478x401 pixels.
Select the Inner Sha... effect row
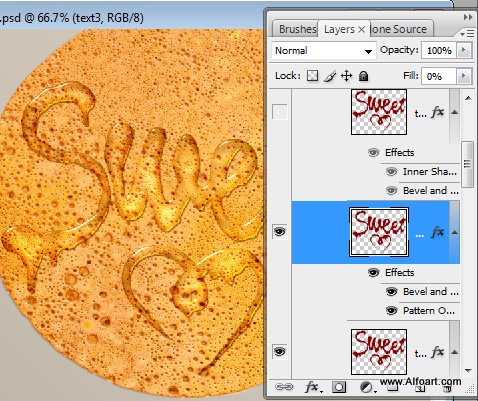[x=429, y=172]
